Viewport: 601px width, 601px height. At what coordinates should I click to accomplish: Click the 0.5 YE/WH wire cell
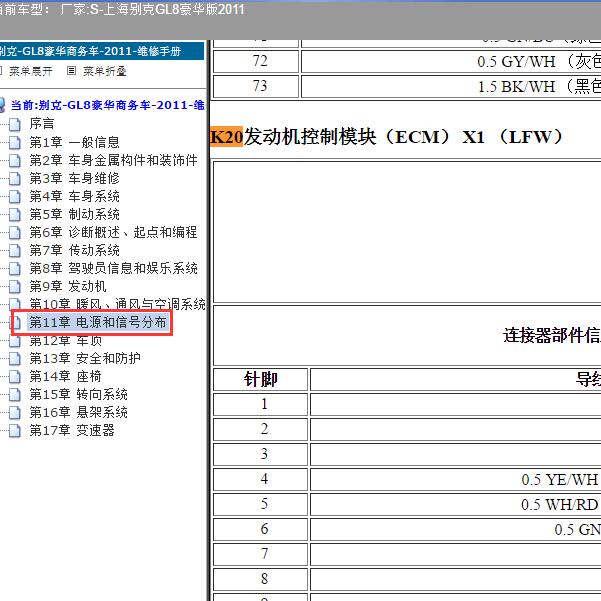[x=456, y=479]
